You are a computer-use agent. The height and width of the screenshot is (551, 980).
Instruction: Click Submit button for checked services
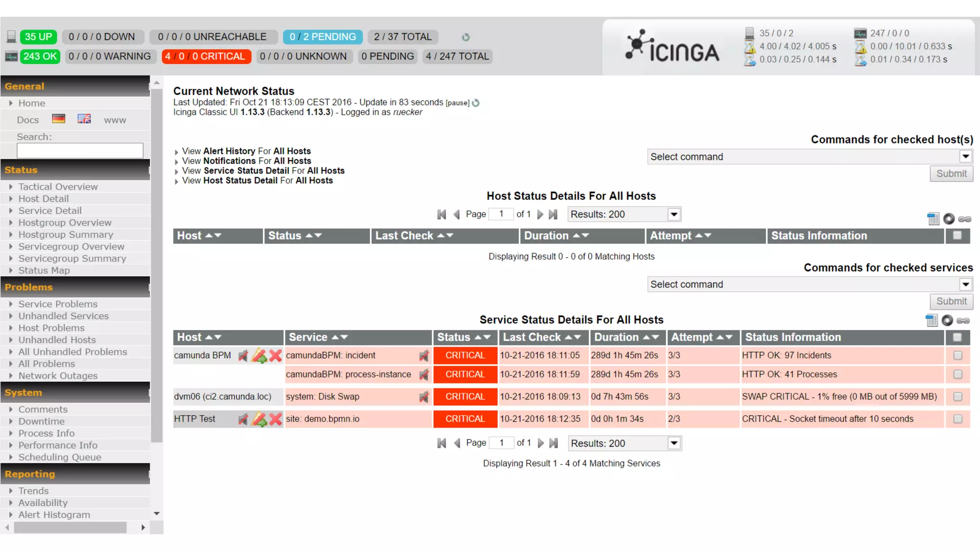[951, 301]
